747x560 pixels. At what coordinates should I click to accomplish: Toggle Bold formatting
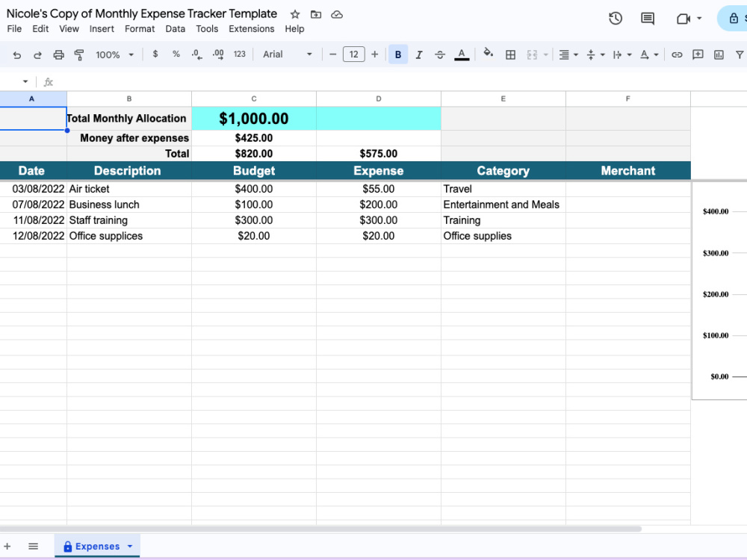click(x=398, y=55)
